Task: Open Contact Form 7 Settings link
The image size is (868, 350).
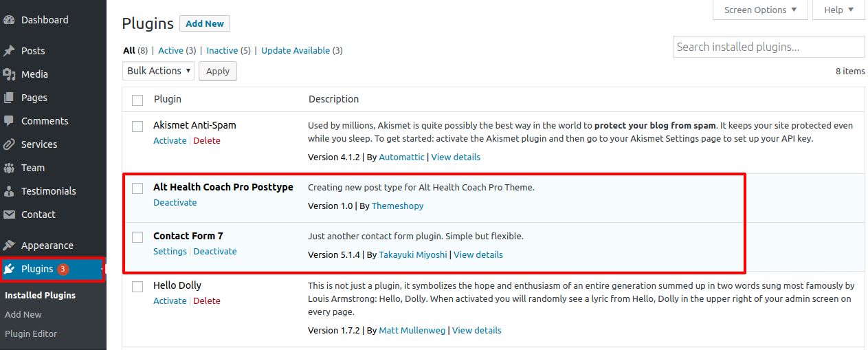Action: pos(170,251)
